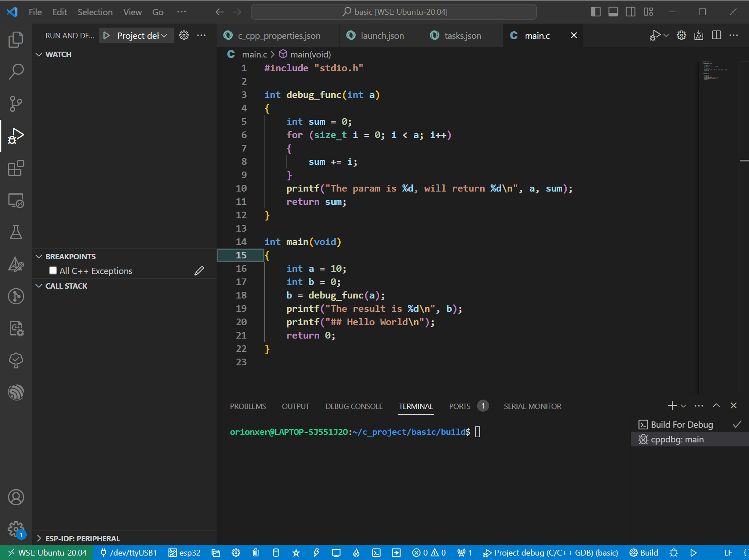
Task: Switch to the launch.json tab
Action: pyautogui.click(x=382, y=36)
